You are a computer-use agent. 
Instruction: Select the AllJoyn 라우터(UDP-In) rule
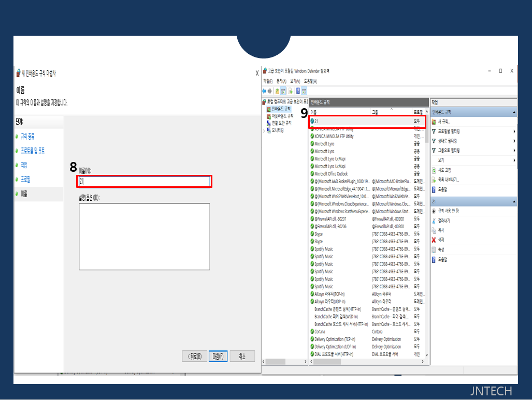pyautogui.click(x=366, y=301)
